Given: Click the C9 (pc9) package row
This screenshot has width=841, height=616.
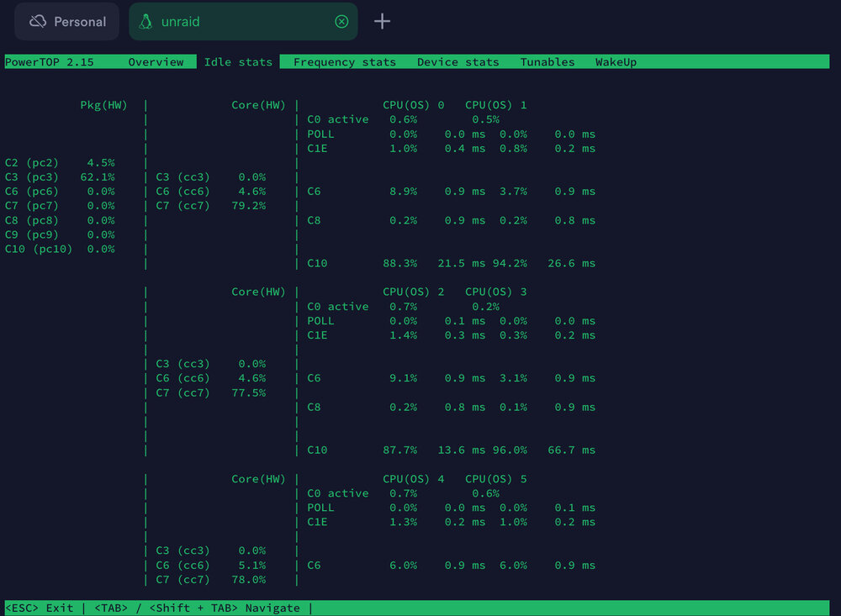Looking at the screenshot, I should click(x=60, y=234).
